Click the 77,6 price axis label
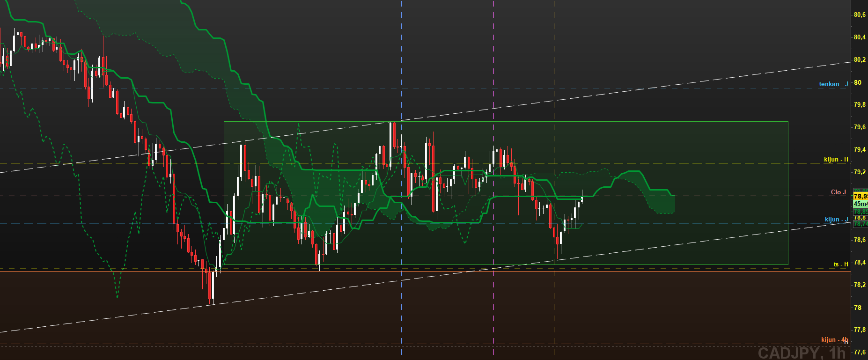Image resolution: width=868 pixels, height=360 pixels. click(860, 353)
